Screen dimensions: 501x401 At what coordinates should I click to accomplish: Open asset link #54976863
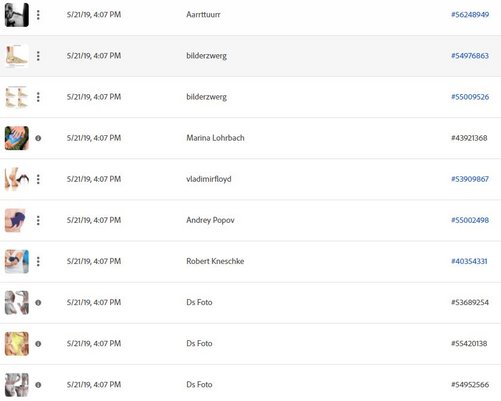click(470, 56)
